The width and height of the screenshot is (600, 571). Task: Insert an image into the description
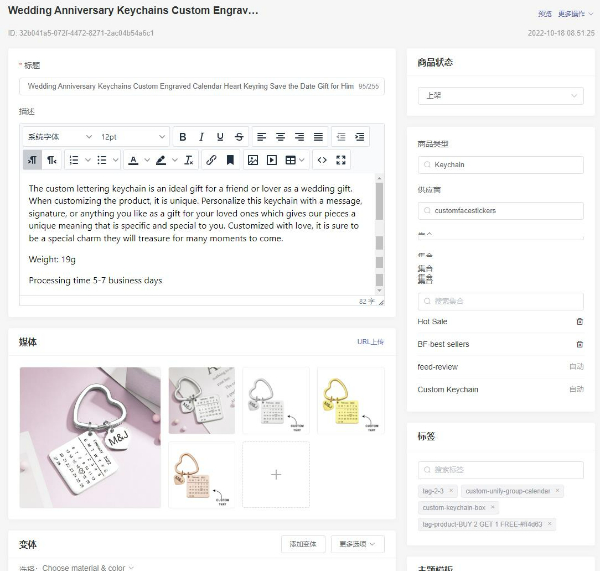coord(253,160)
